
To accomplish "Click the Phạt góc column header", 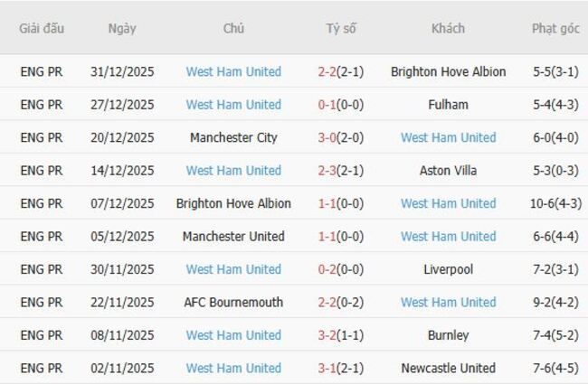I will click(x=555, y=28).
